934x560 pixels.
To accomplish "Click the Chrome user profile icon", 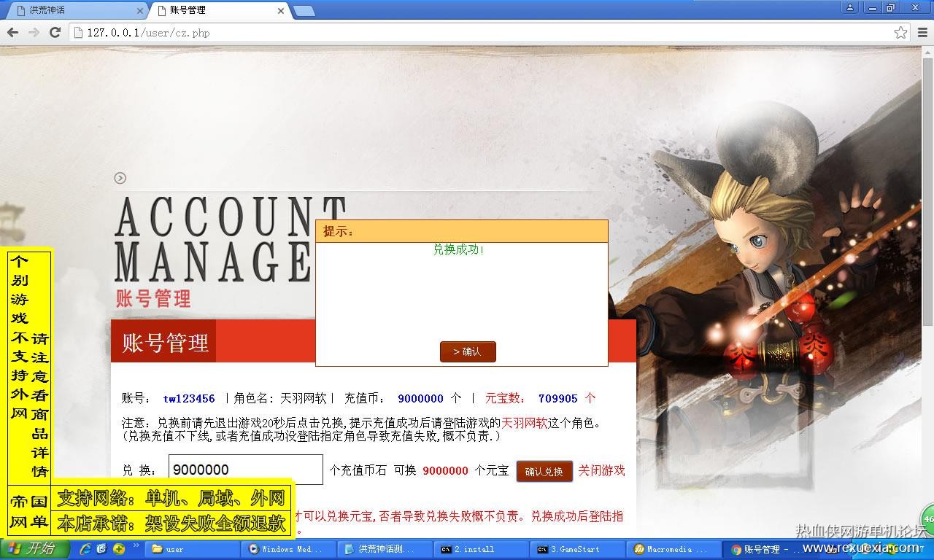I will pyautogui.click(x=851, y=7).
